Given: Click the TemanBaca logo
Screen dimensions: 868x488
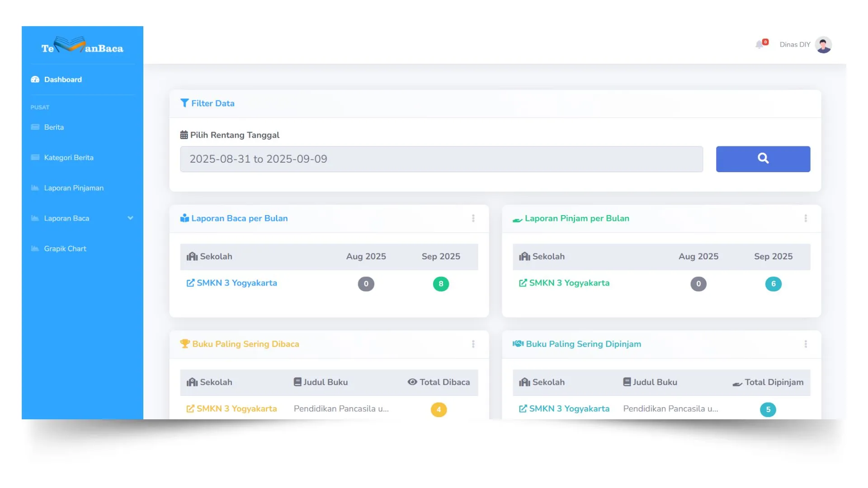Looking at the screenshot, I should click(82, 46).
